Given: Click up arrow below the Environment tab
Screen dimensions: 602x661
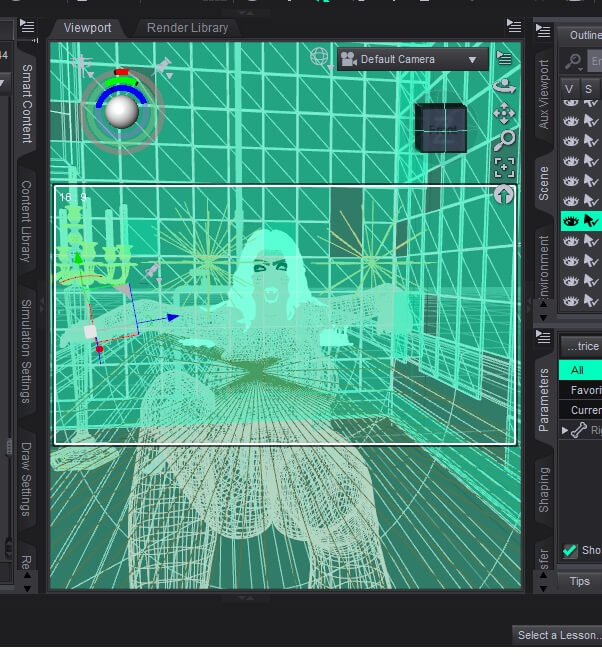Looking at the screenshot, I should point(543,304).
